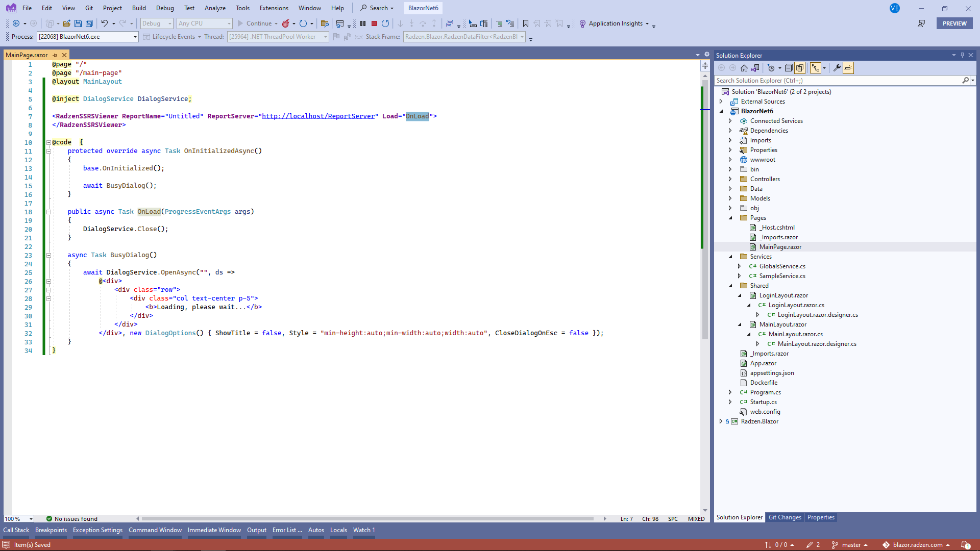The image size is (980, 551).
Task: Toggle pin on MainPage.razor tab
Action: click(x=55, y=55)
